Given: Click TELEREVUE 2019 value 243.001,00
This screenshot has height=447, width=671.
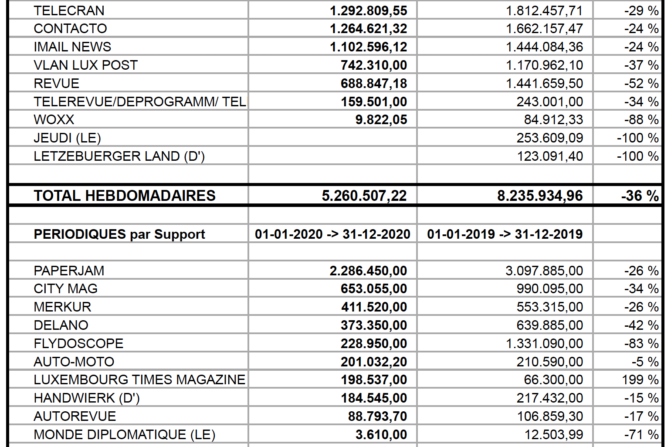Looking at the screenshot, I should tap(550, 102).
